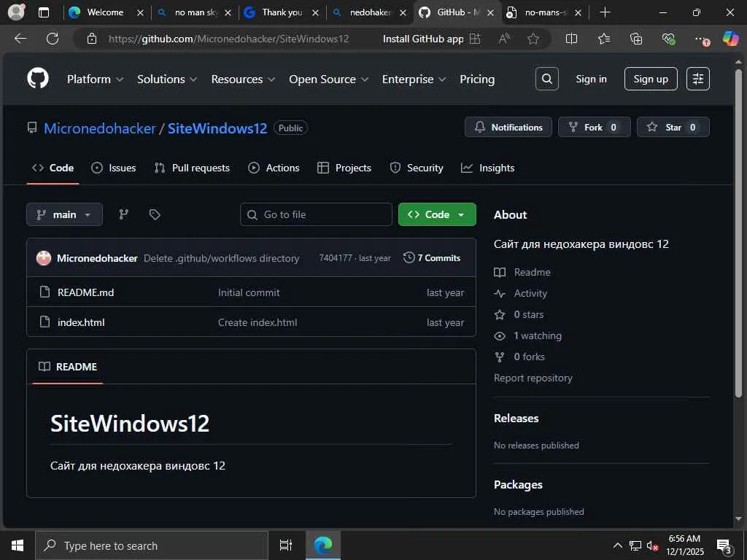Image resolution: width=747 pixels, height=560 pixels.
Task: Star the repository with Star button
Action: pyautogui.click(x=673, y=127)
